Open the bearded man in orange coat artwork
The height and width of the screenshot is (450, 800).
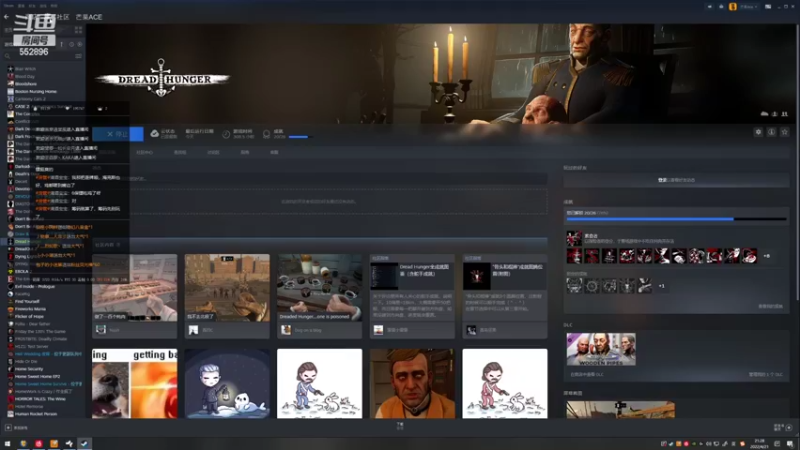tap(412, 384)
